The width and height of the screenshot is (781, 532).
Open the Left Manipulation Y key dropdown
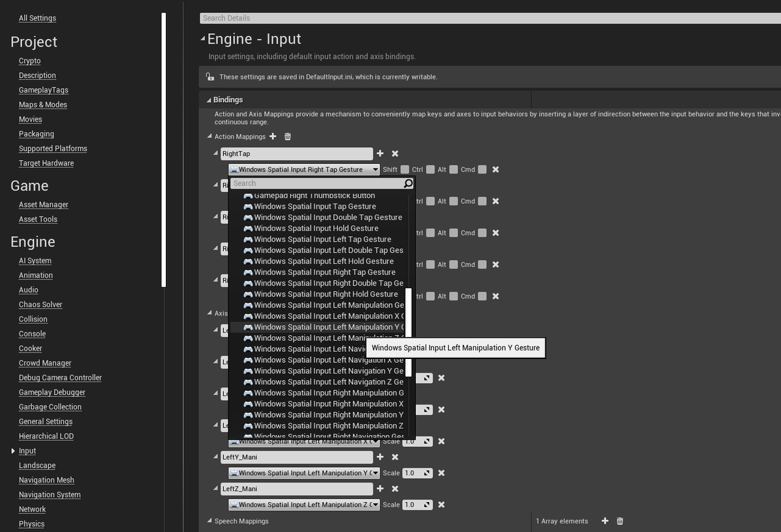[x=304, y=473]
